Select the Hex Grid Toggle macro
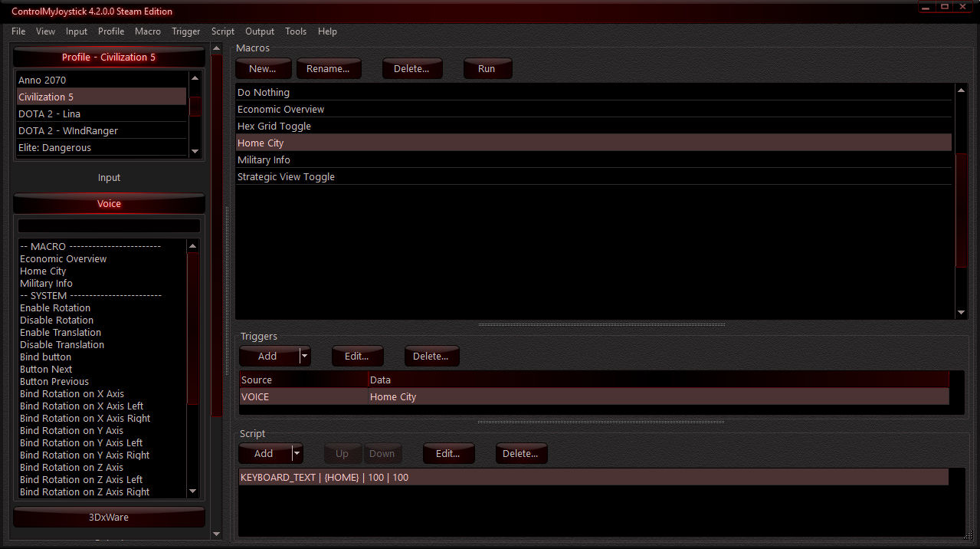This screenshot has width=980, height=549. pyautogui.click(x=274, y=126)
